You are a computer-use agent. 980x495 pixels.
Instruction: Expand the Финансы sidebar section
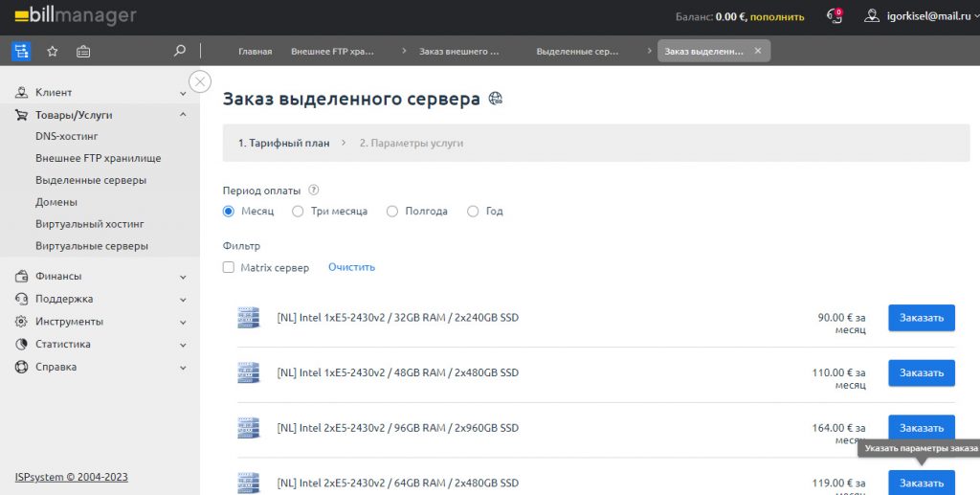(x=183, y=277)
